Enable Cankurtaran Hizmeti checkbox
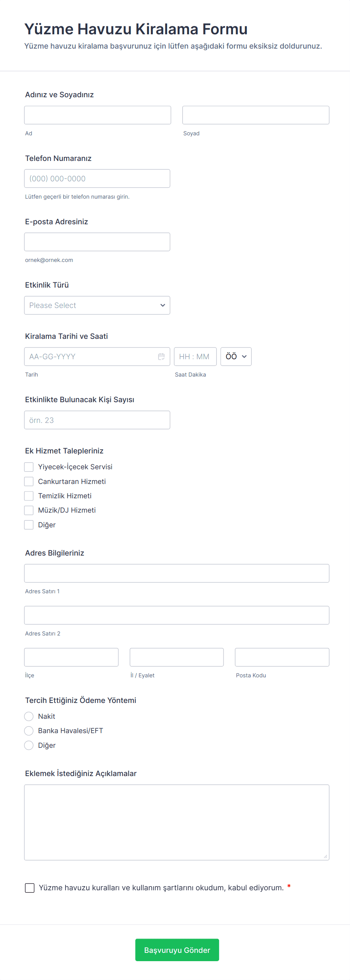Screen dimensions: 350x980 point(29,481)
